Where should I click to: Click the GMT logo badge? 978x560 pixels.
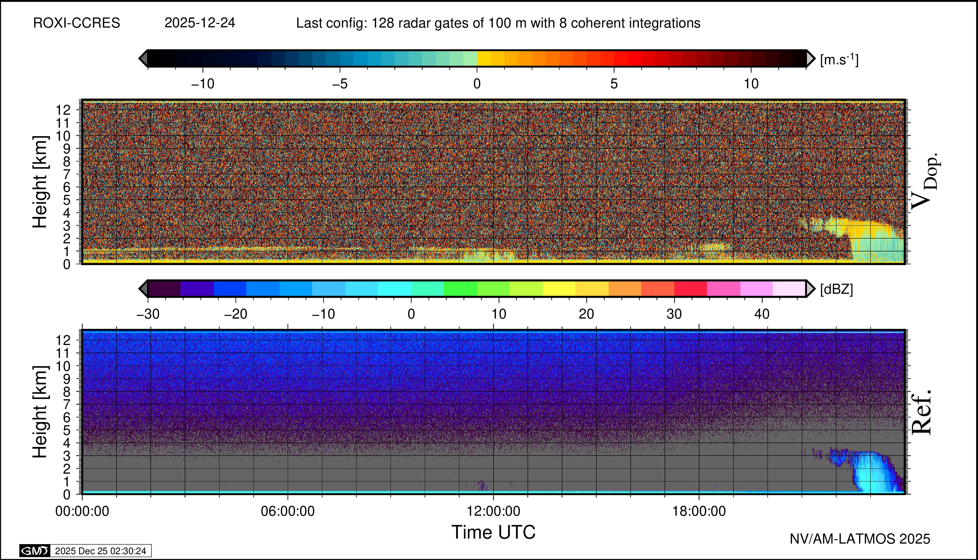pos(35,551)
